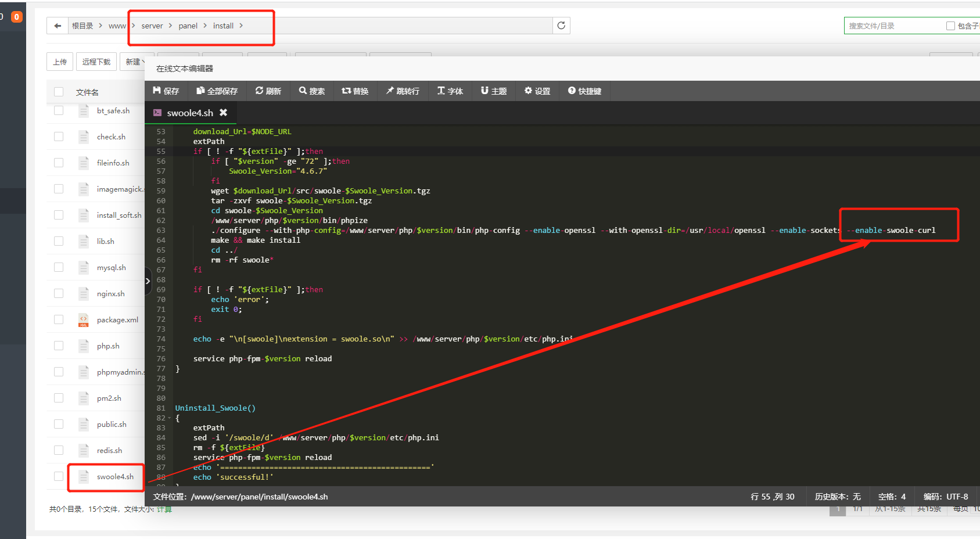This screenshot has height=539, width=980.
Task: Go to panel in the breadcrumb
Action: coord(188,26)
